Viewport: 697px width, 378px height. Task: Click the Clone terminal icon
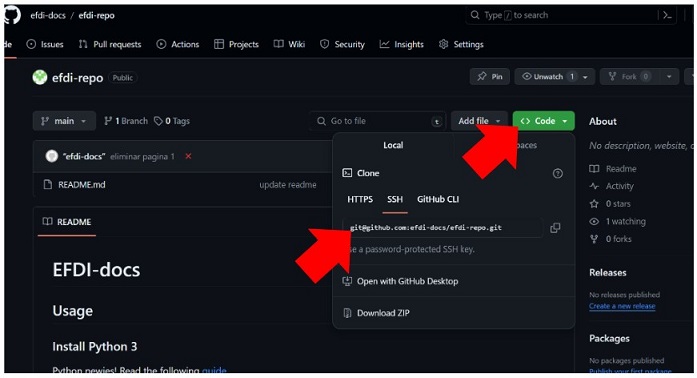point(347,173)
